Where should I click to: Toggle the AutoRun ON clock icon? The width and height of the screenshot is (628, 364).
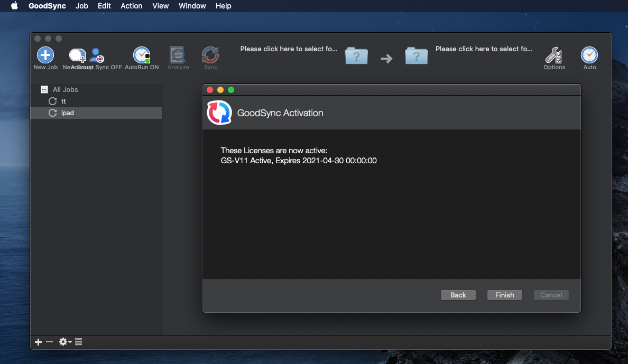[x=142, y=55]
